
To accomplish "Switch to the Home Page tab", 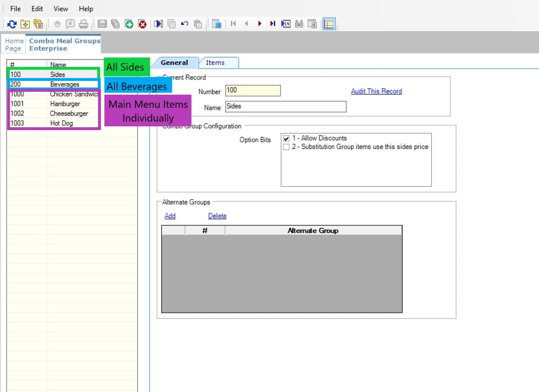I will coord(14,45).
